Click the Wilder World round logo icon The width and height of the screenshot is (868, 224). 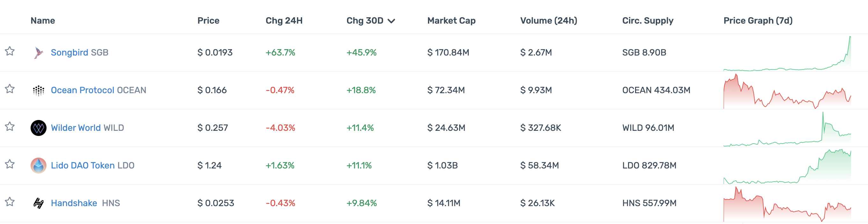point(39,128)
